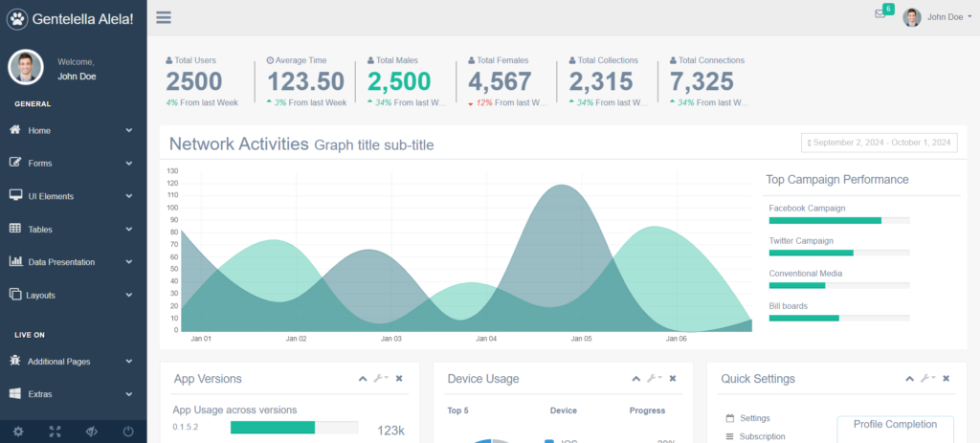Open the Settings link in Quick Settings

click(x=754, y=418)
